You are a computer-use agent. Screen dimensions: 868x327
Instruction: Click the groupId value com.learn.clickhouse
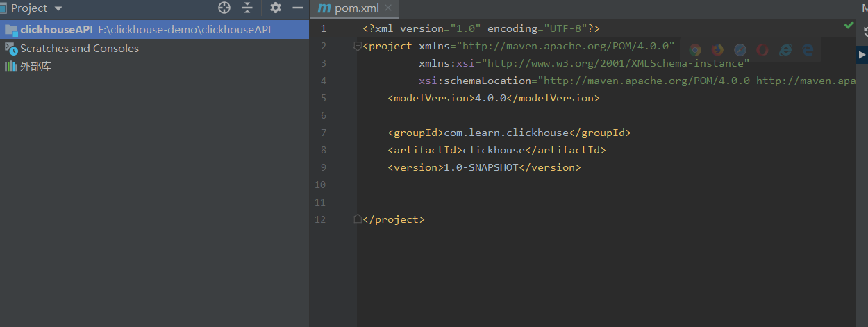click(506, 133)
